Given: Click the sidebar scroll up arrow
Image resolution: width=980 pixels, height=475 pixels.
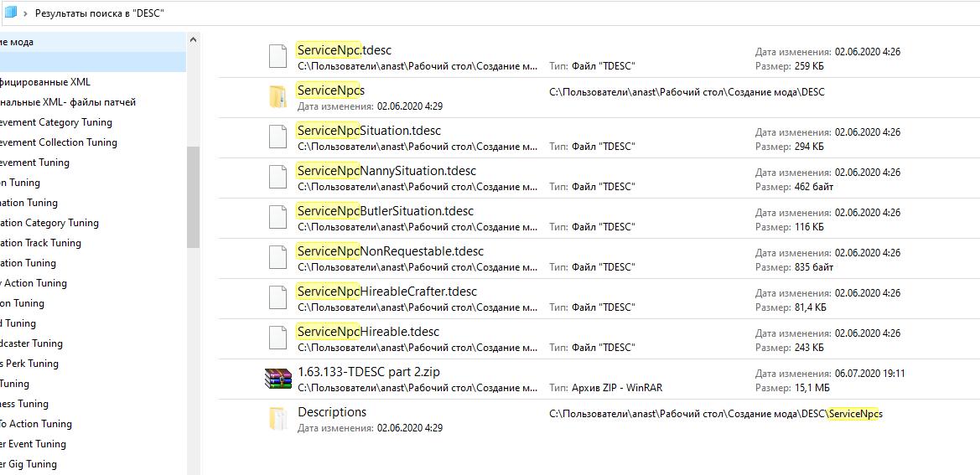Looking at the screenshot, I should coord(193,39).
